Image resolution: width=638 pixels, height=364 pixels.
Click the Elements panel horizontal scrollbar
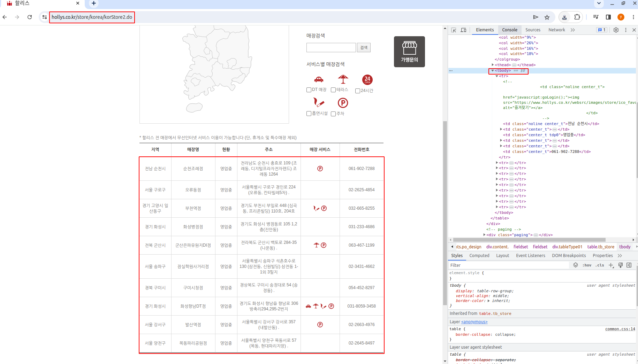529,240
